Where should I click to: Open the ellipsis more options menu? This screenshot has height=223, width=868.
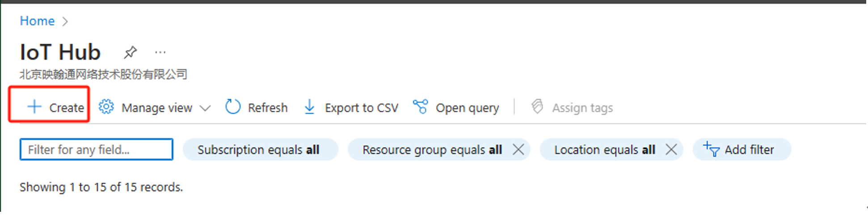point(160,52)
